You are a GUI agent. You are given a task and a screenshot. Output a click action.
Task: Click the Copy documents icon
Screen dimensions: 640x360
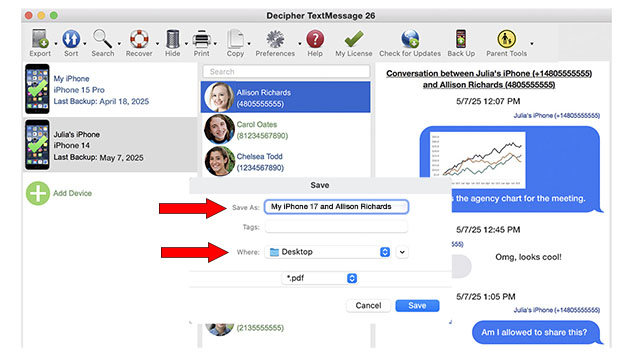[x=236, y=39]
